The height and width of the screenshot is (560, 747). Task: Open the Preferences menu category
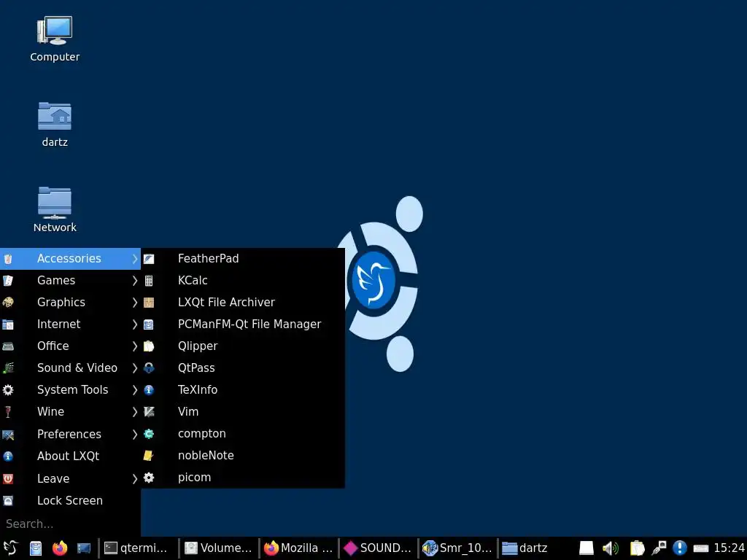[70, 435]
